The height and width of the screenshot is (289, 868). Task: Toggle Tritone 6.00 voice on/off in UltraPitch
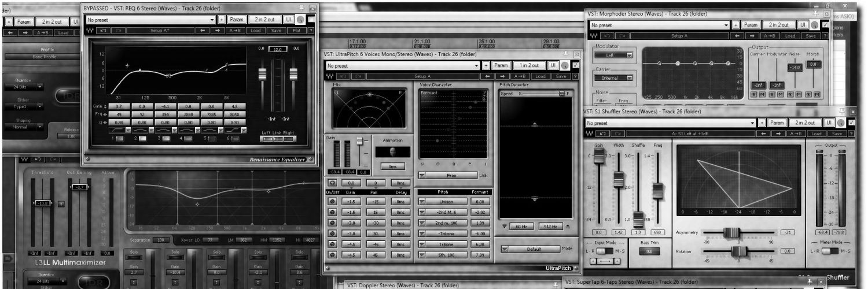click(333, 244)
